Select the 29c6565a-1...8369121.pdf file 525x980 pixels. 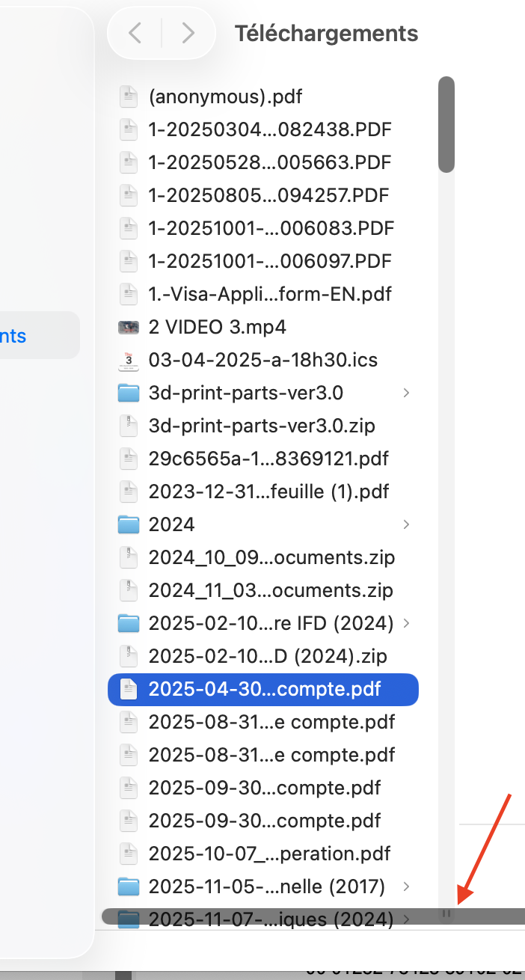point(268,459)
